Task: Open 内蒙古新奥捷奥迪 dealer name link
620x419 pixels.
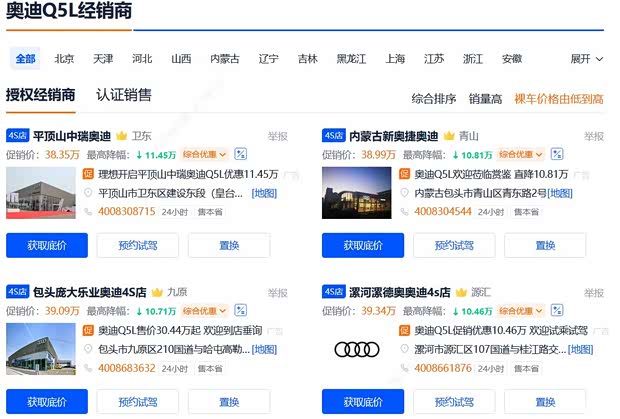Action: 393,136
